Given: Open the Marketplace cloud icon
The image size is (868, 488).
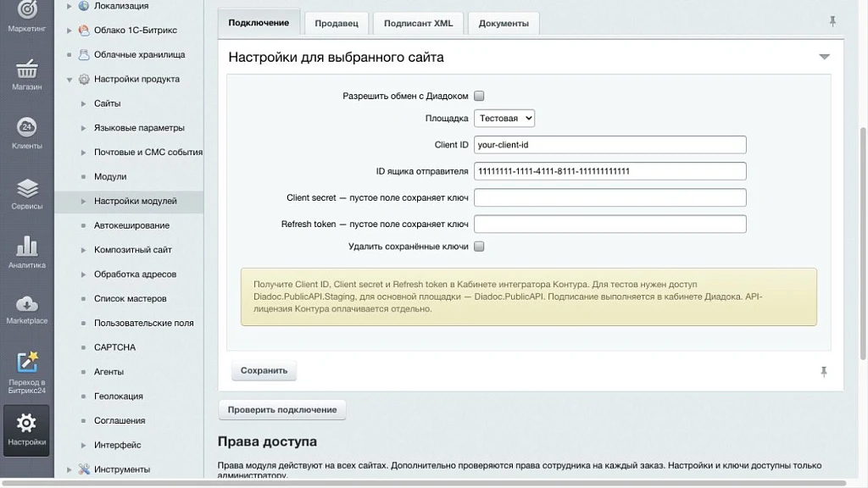Looking at the screenshot, I should pos(26,304).
